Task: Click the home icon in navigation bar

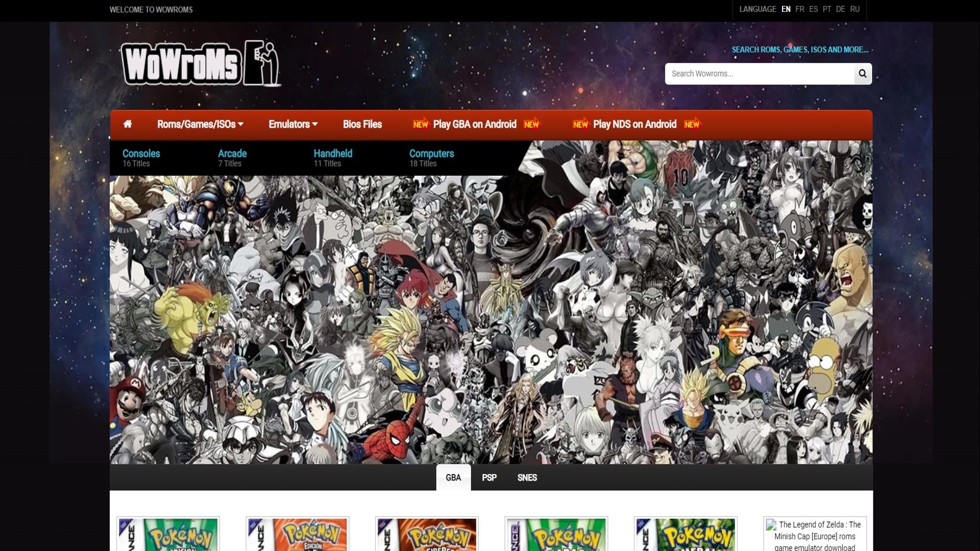Action: coord(128,124)
